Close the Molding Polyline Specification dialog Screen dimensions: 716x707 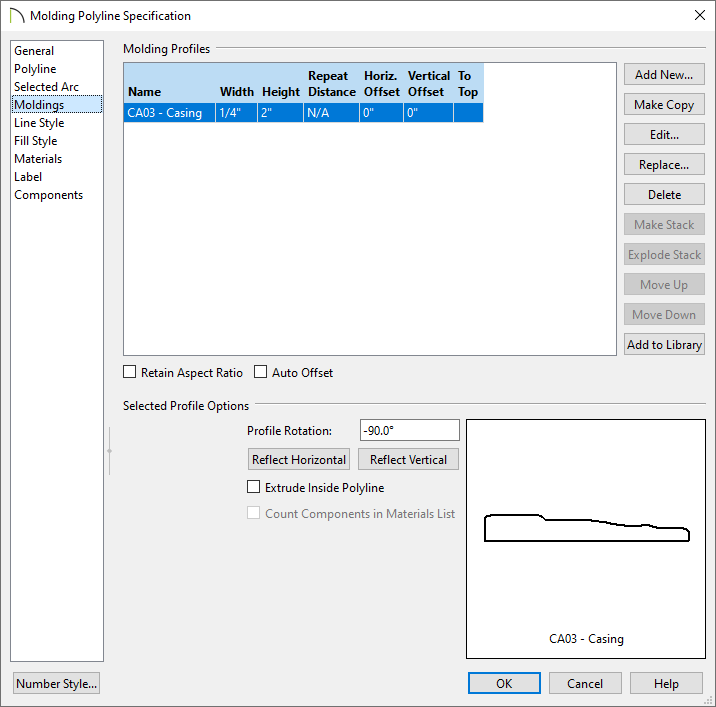700,15
